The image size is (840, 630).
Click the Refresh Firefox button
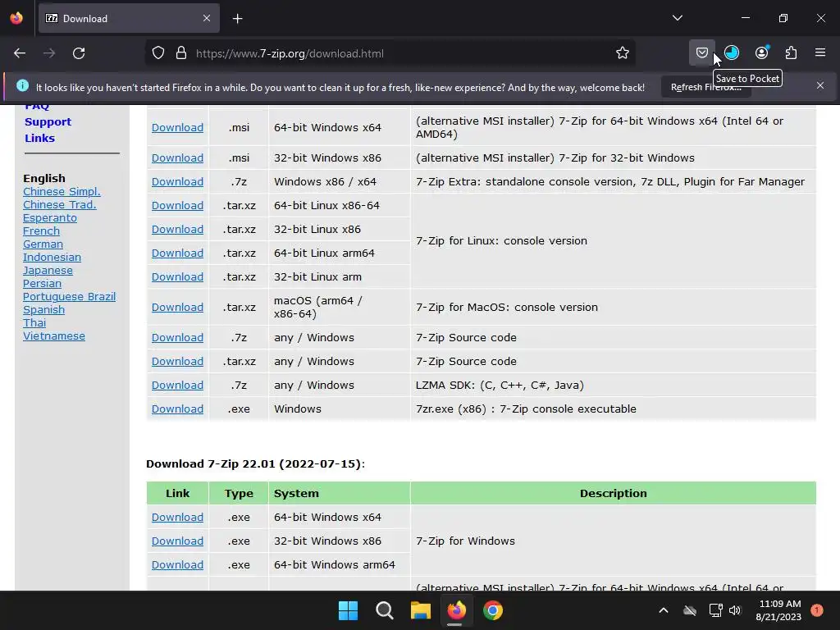pos(706,87)
